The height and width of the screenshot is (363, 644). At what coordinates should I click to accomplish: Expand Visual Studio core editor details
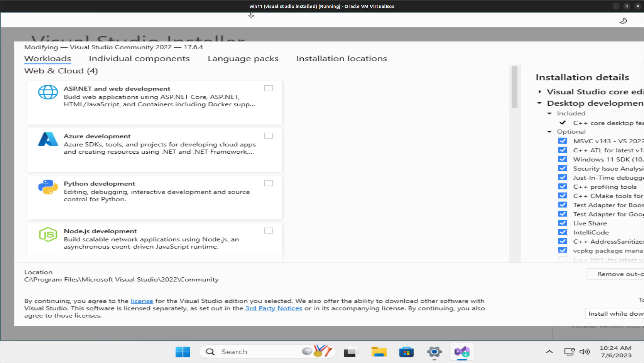tap(540, 92)
